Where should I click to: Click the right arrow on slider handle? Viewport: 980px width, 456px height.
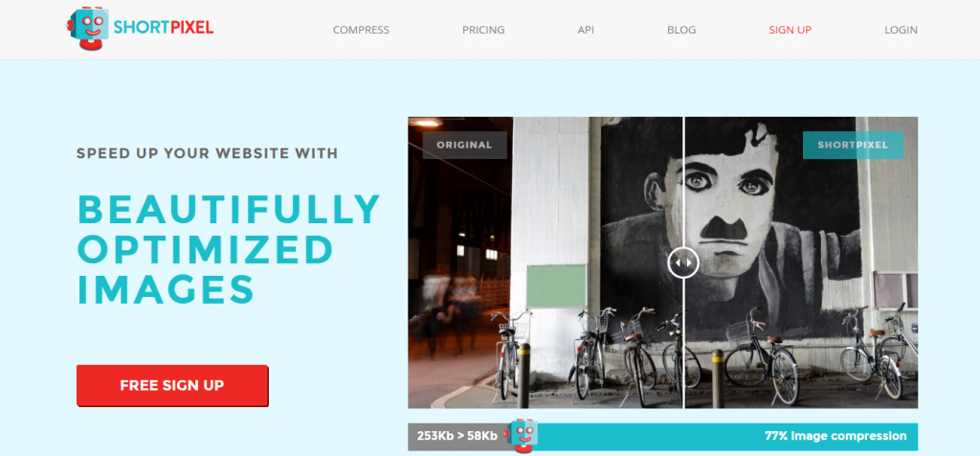688,262
